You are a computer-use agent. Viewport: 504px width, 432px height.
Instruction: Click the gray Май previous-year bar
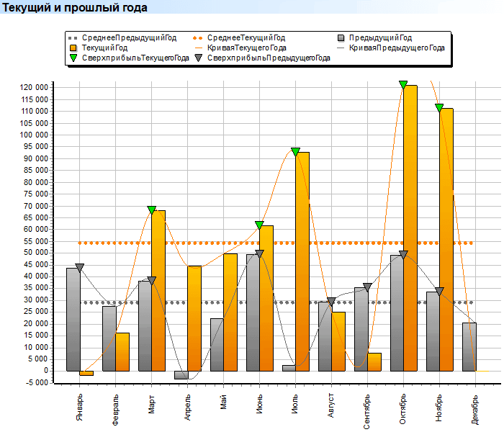[217, 345]
